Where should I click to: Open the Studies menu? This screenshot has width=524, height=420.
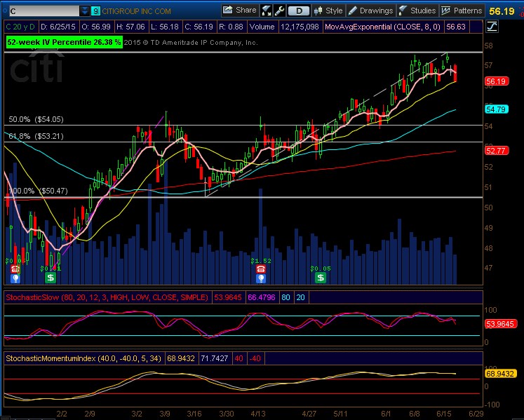(x=417, y=11)
